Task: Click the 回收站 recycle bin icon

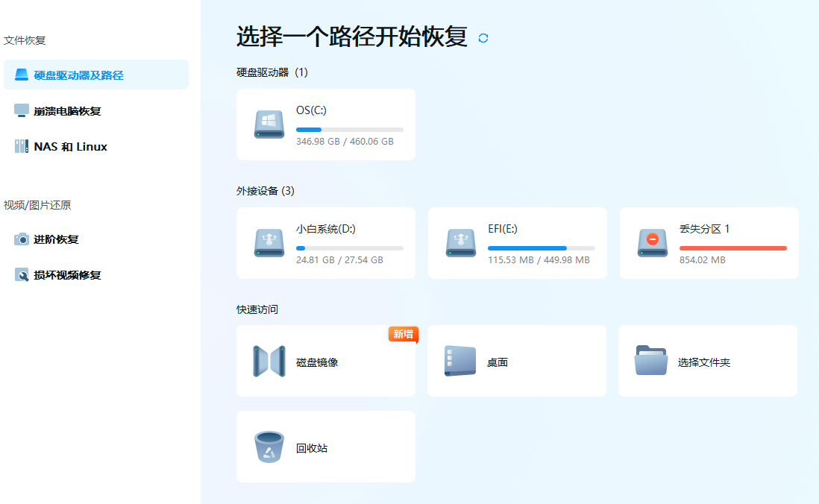Action: (269, 446)
